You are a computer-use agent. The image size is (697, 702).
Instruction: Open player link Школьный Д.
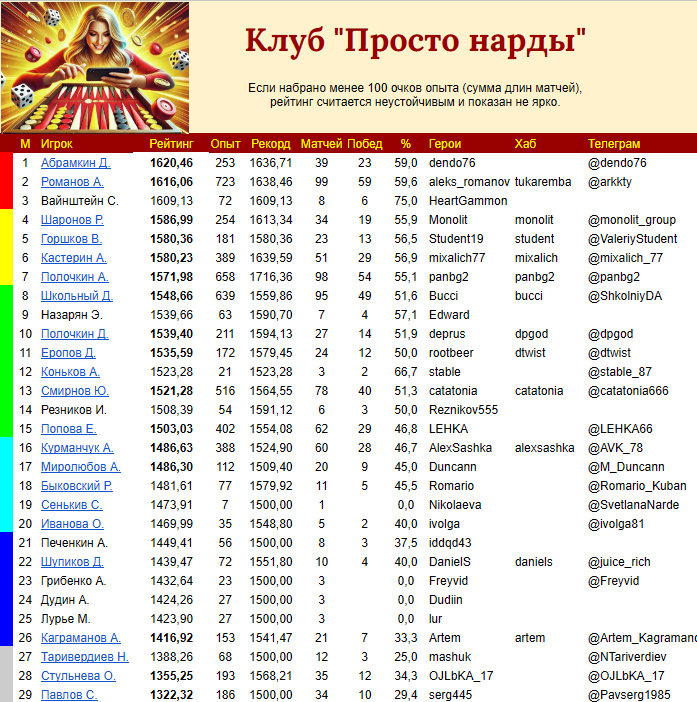click(77, 296)
